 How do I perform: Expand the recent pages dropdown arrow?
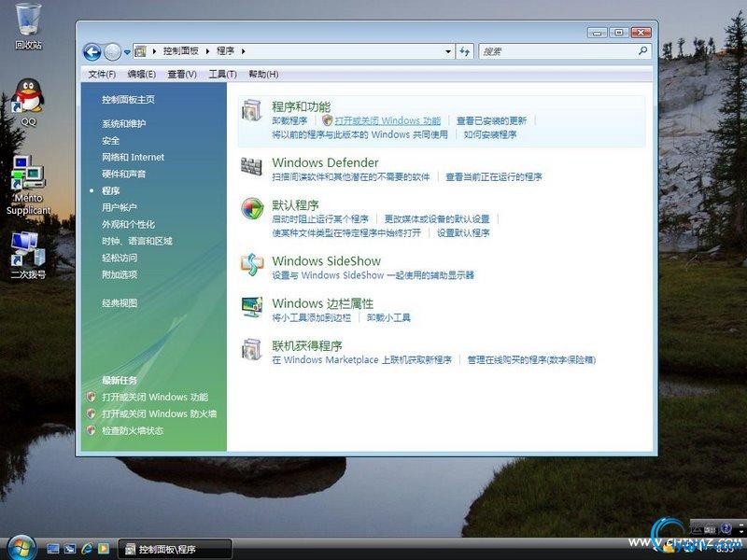[127, 52]
